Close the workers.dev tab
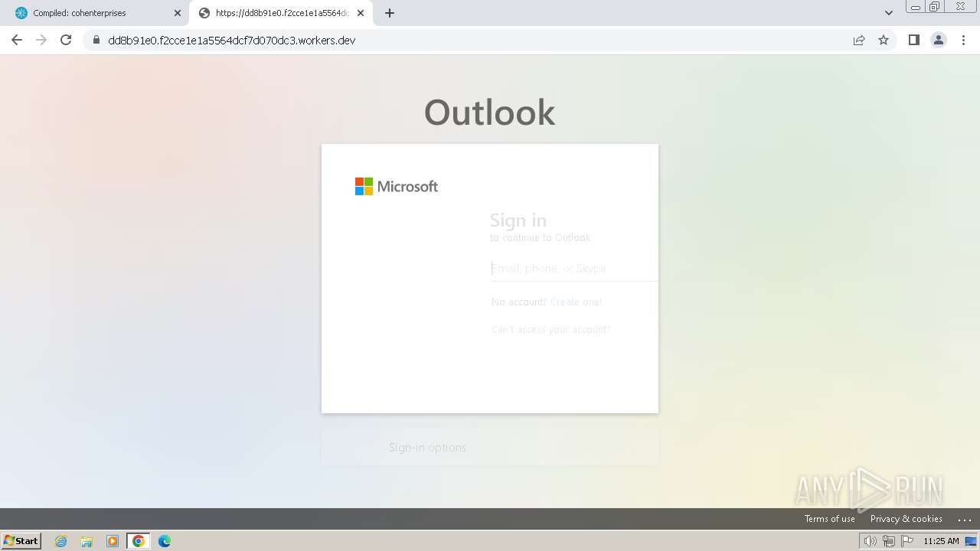 (361, 13)
